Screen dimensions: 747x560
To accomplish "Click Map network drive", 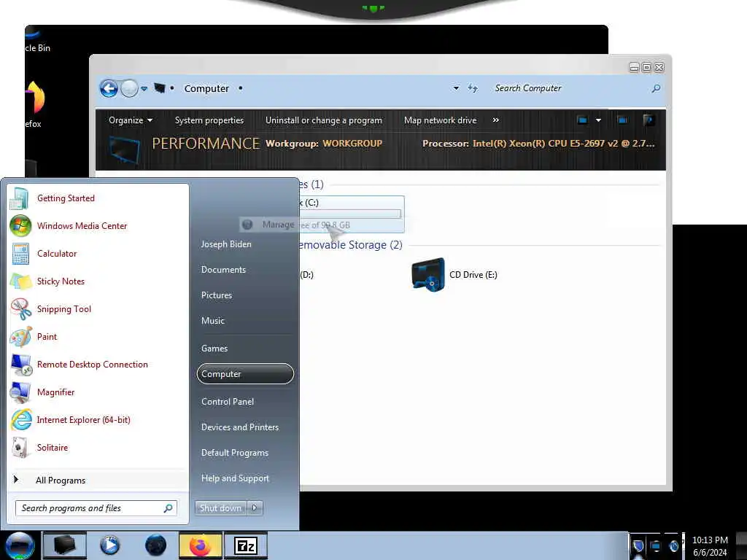I will coord(440,120).
